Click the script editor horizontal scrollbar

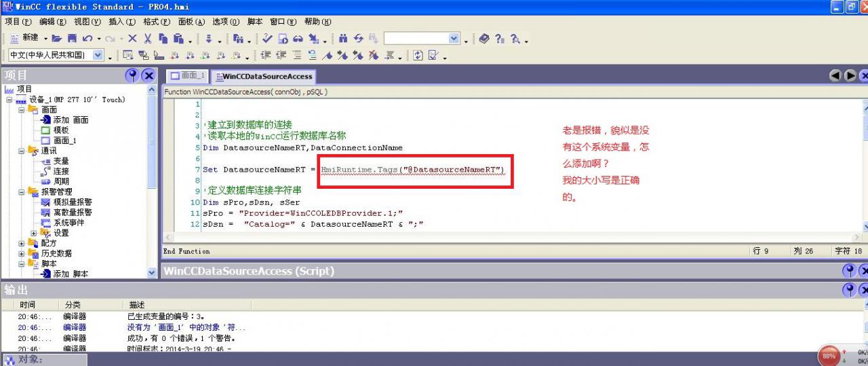coord(513,238)
